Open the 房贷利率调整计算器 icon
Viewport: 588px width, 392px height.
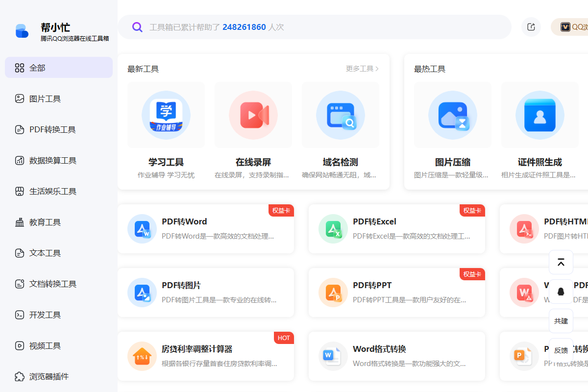[142, 356]
